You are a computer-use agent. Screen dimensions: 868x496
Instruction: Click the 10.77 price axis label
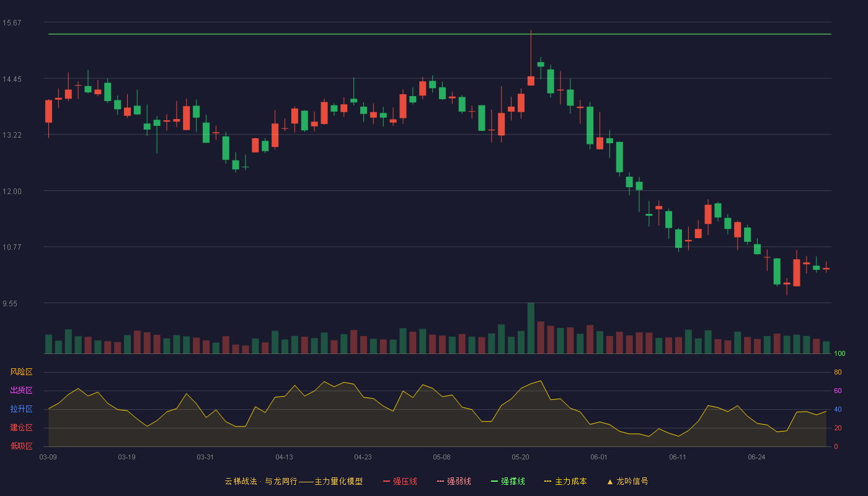(12, 247)
